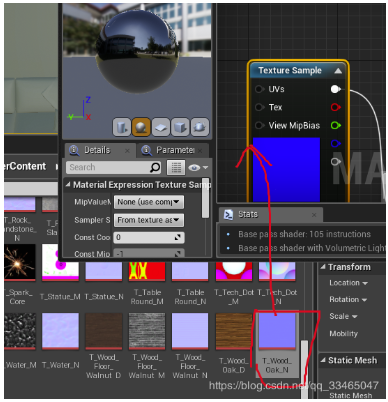This screenshot has width=388, height=402.
Task: Select the plane preview mesh icon
Action: 161,127
